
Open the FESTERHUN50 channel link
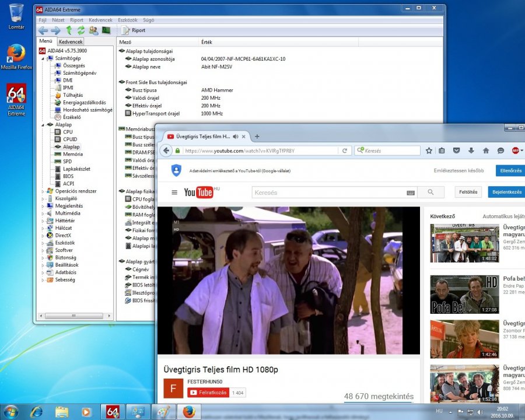click(x=205, y=381)
